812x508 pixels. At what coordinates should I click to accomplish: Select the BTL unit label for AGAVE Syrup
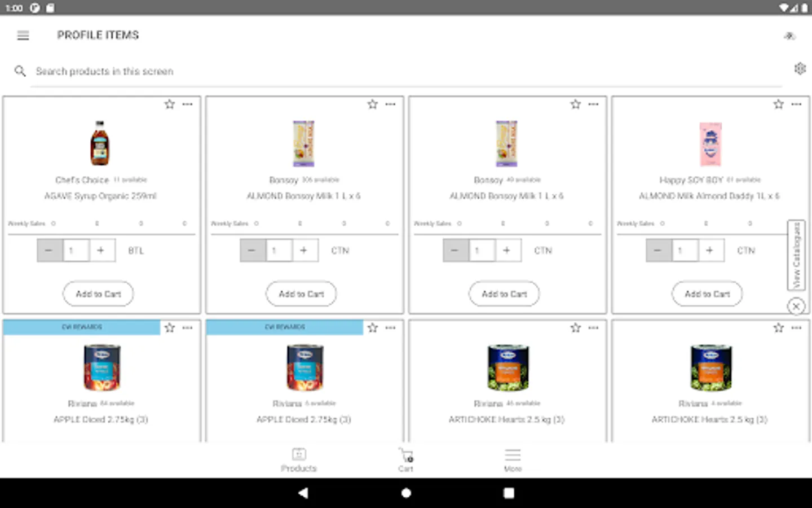[136, 251]
